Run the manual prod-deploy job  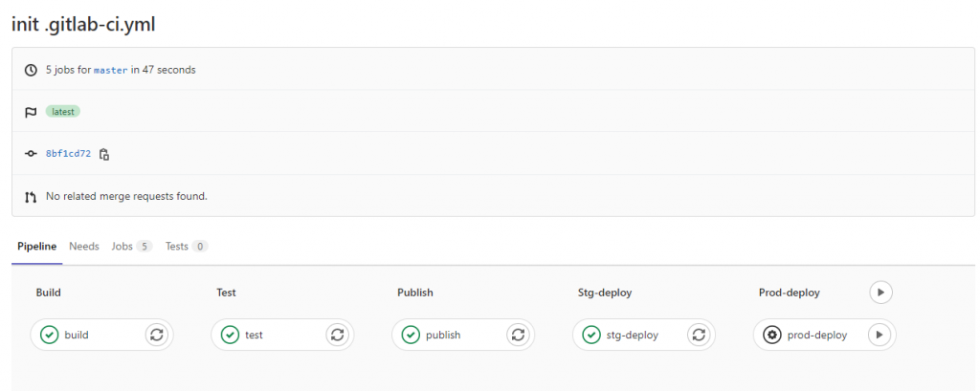(880, 335)
